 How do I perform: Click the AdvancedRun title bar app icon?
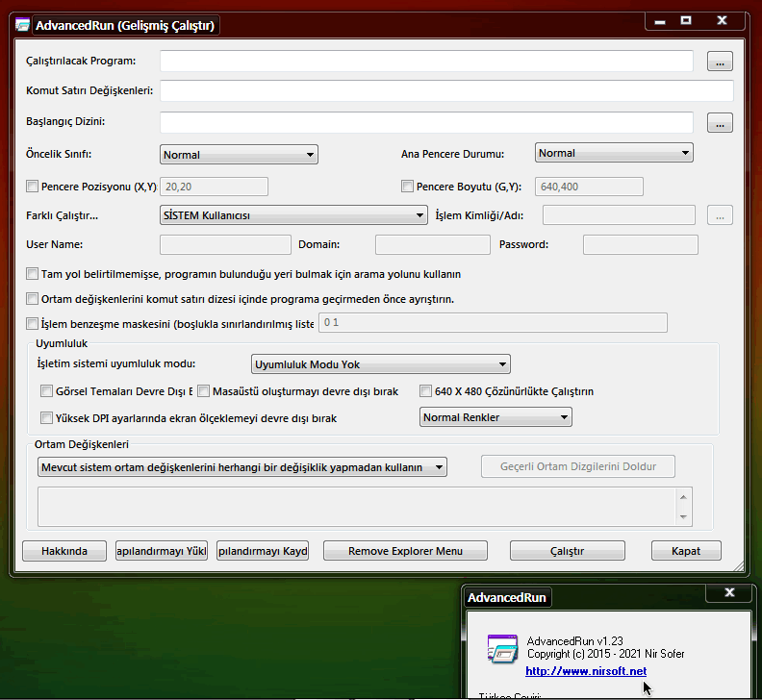(22, 25)
